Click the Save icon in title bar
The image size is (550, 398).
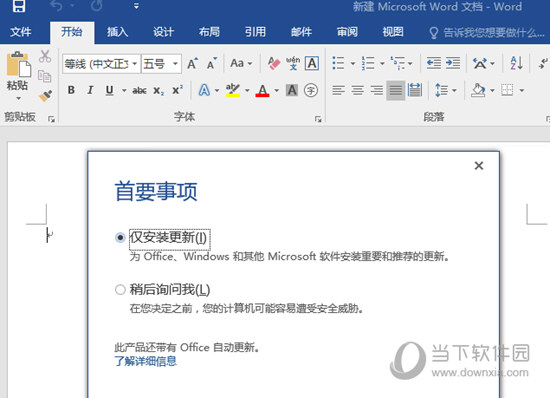(19, 5)
